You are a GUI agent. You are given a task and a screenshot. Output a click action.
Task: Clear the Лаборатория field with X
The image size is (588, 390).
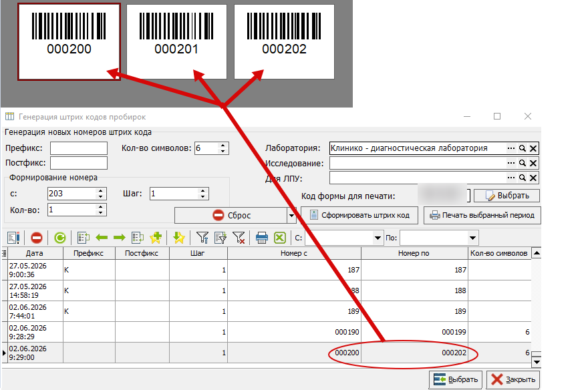click(533, 148)
